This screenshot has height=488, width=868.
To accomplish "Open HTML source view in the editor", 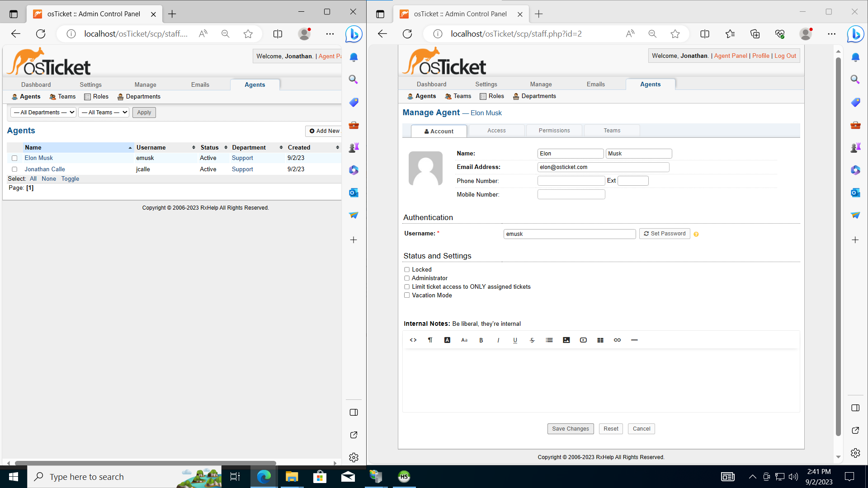I will 413,340.
